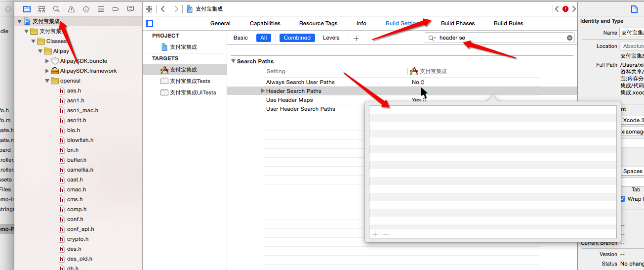Open the Breakpoint navigator icon
This screenshot has width=644, height=270.
point(116,9)
